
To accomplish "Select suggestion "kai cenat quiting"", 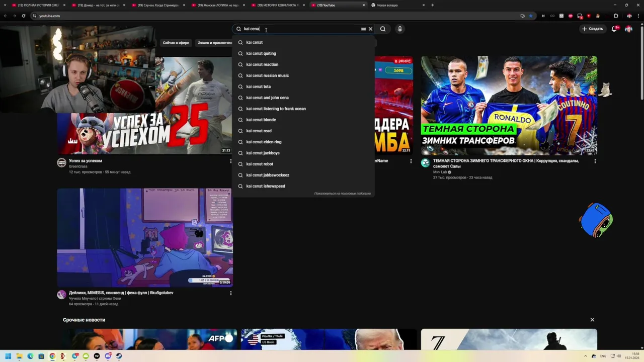I will (303, 53).
